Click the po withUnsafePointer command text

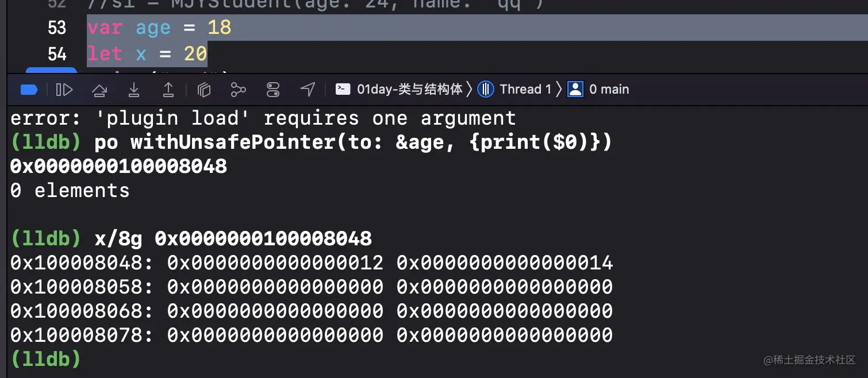[354, 142]
